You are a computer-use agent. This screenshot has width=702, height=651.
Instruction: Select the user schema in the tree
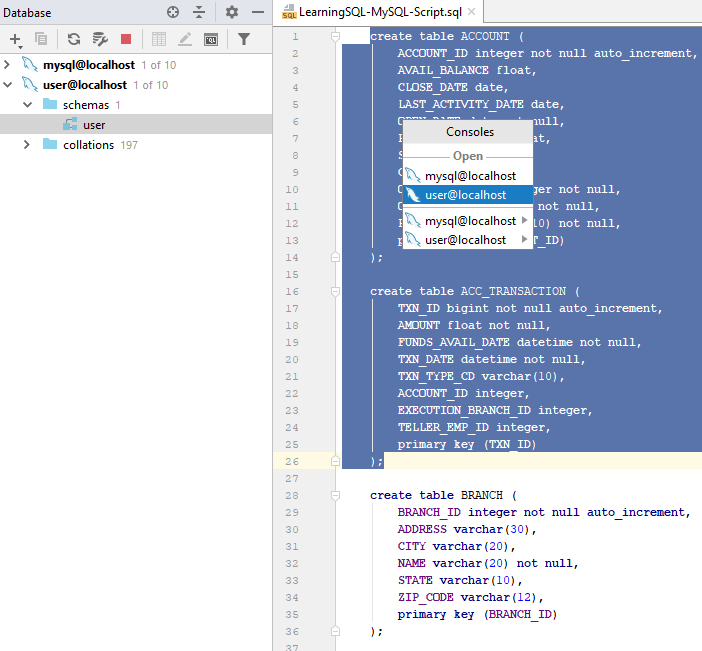coord(93,125)
